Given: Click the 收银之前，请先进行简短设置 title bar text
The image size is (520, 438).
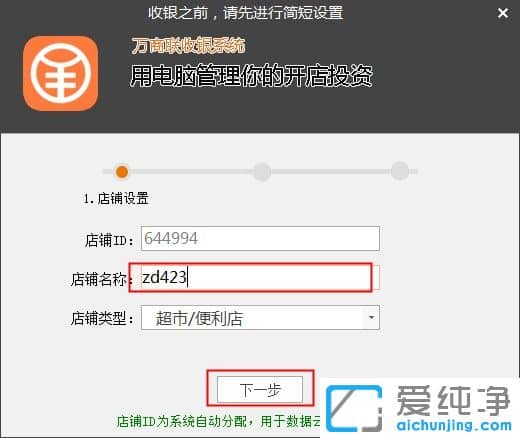Looking at the screenshot, I should pos(246,13).
